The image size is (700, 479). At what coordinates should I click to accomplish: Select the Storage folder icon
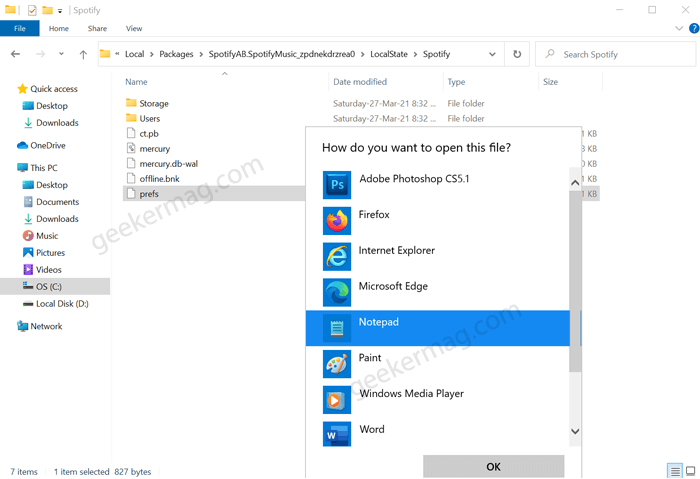click(x=131, y=103)
